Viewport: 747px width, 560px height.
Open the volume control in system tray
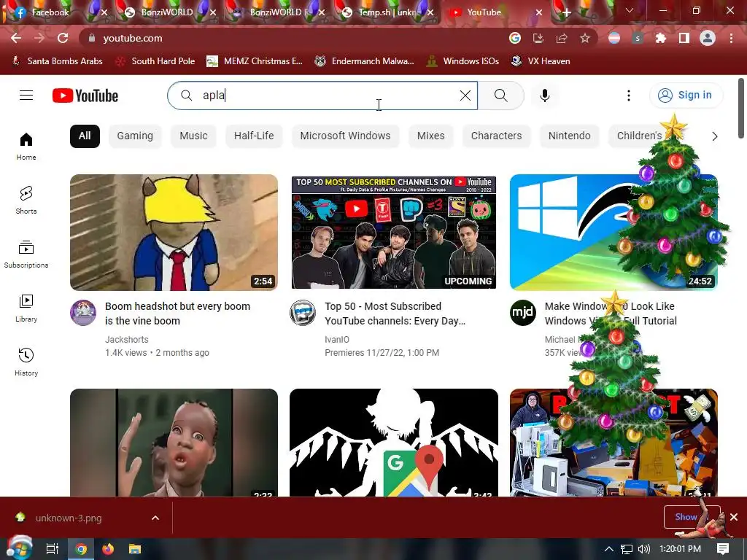(x=643, y=549)
